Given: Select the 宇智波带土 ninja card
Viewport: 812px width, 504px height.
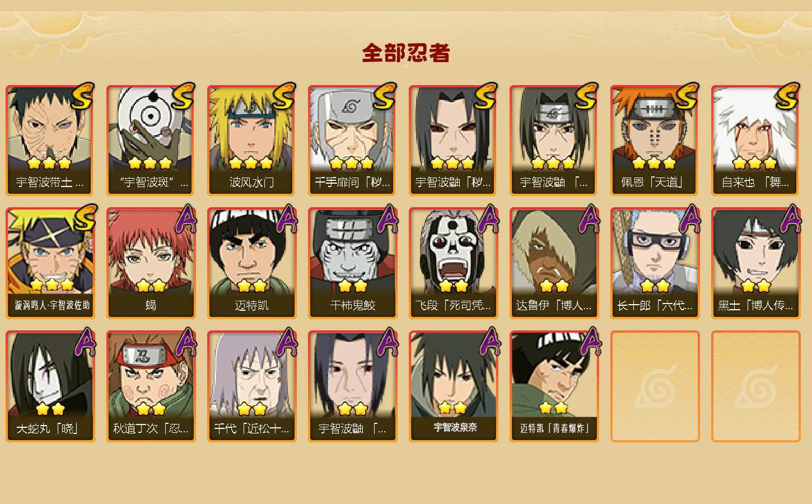Looking at the screenshot, I should pos(50,141).
